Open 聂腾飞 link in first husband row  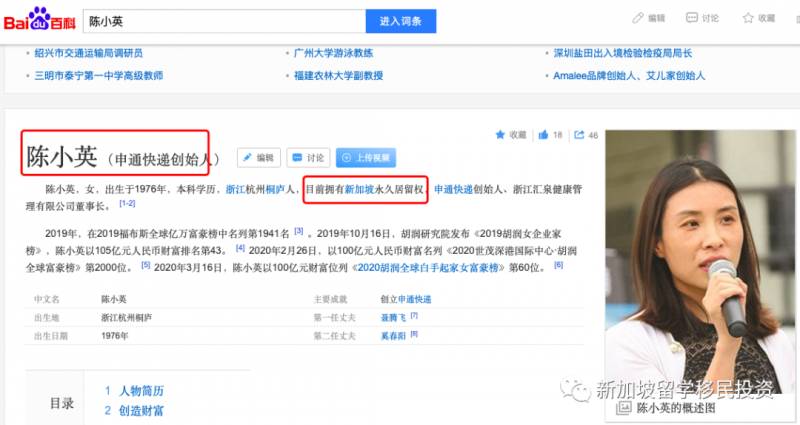pyautogui.click(x=393, y=318)
